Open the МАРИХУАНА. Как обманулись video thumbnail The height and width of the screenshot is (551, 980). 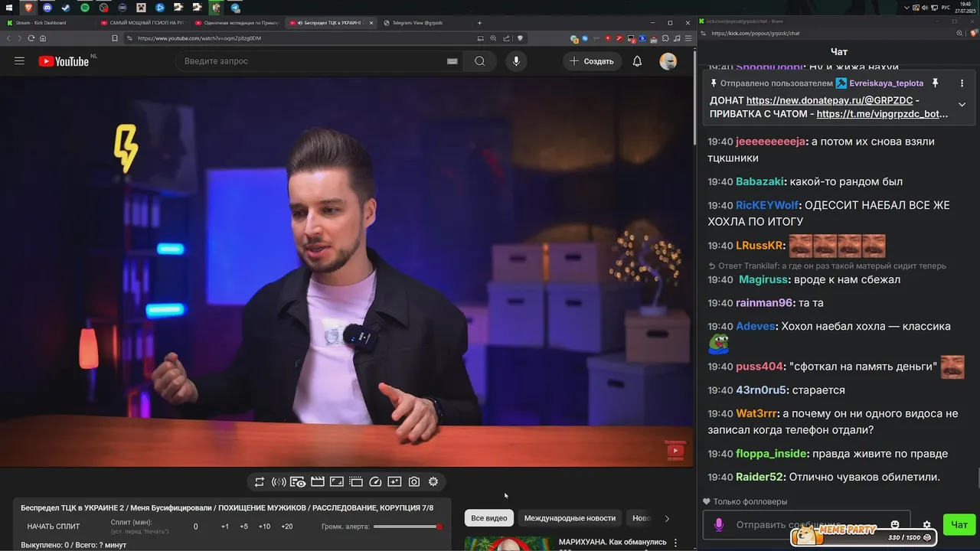coord(508,543)
